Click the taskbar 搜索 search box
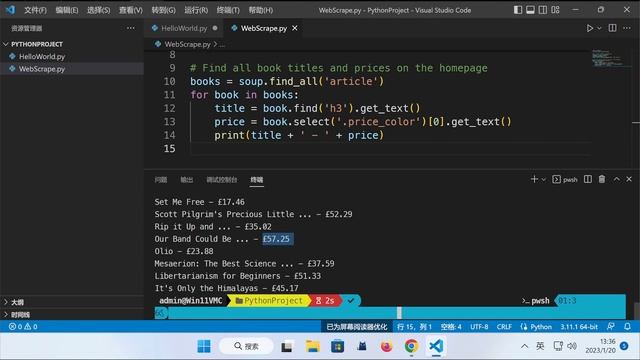 (247, 346)
